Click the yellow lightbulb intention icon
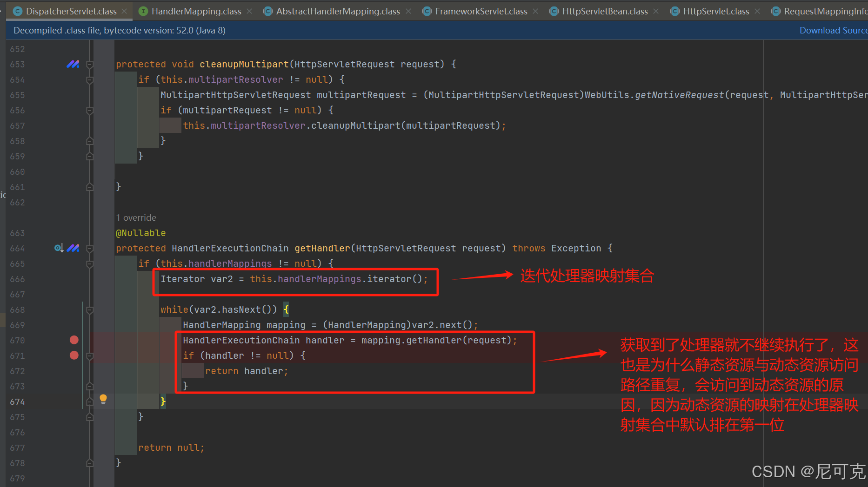The image size is (868, 487). (103, 399)
